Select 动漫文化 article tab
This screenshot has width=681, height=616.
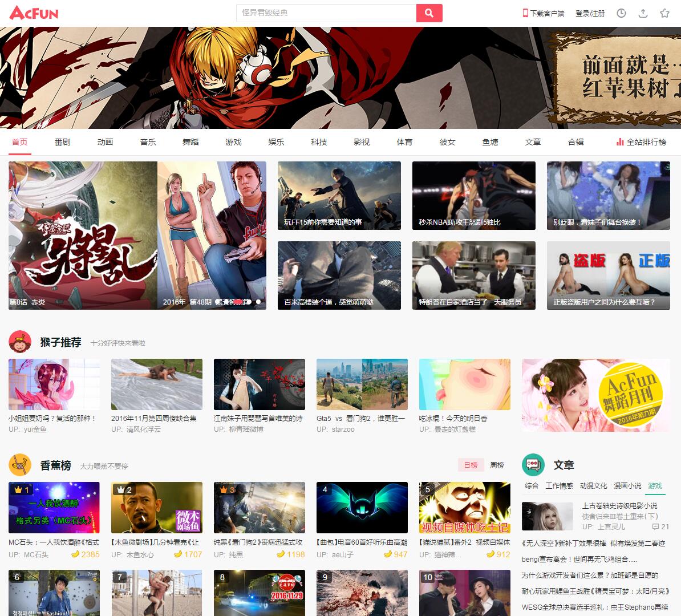tap(593, 486)
